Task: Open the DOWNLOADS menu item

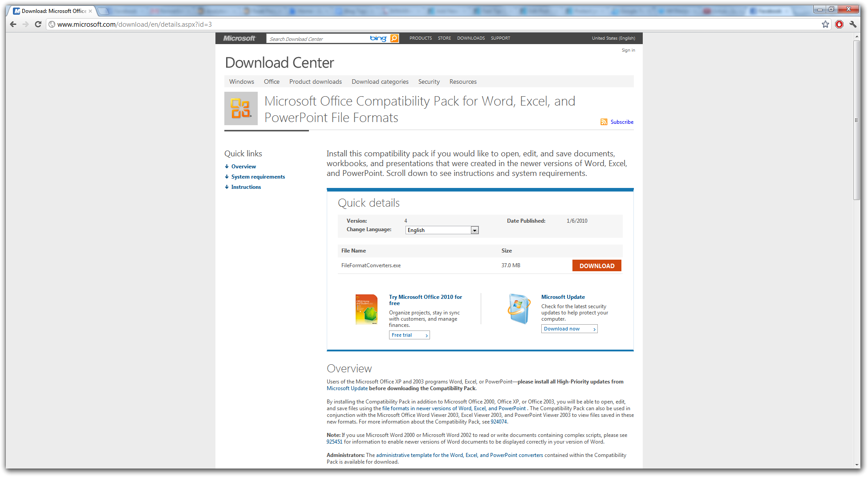Action: (x=471, y=38)
